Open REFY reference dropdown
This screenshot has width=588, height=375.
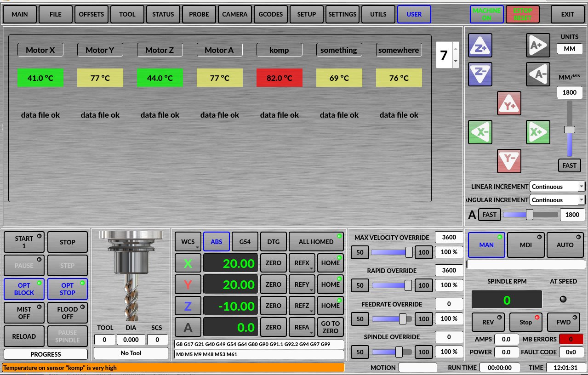tap(302, 284)
